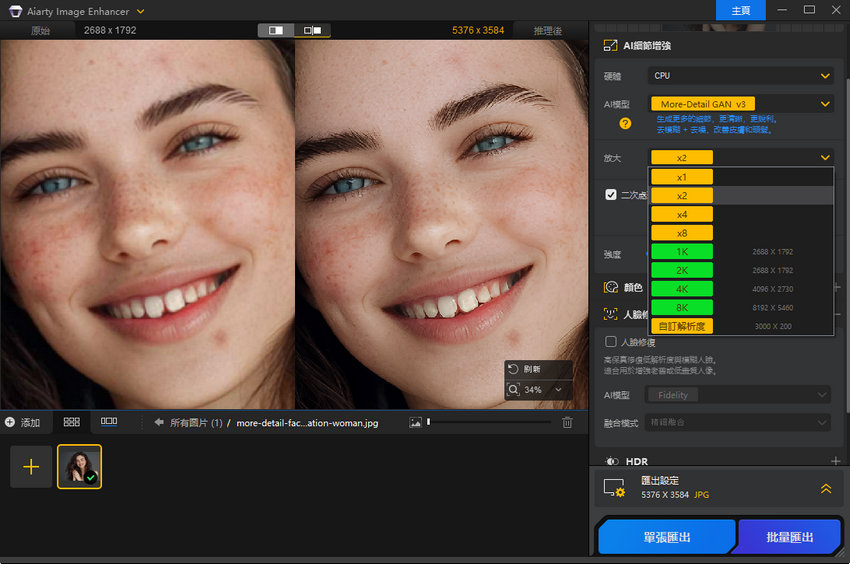
Task: Open the 硬體 CPU hardware dropdown
Action: (x=739, y=76)
